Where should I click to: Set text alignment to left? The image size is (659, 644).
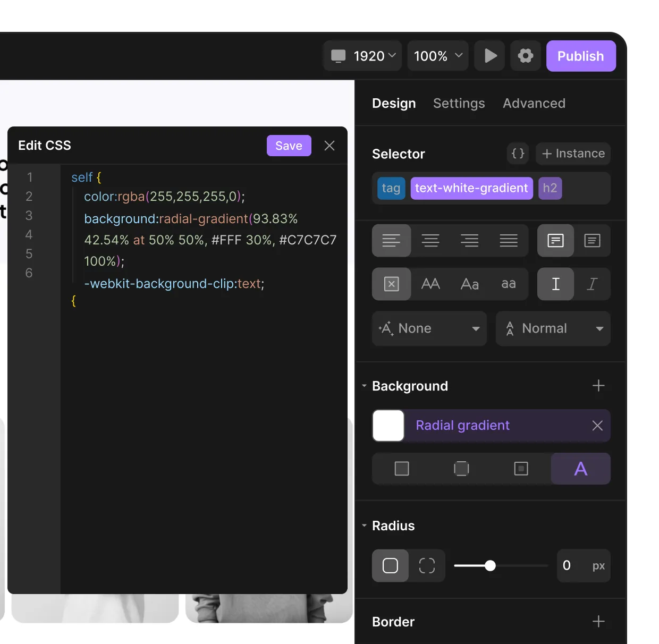pyautogui.click(x=391, y=241)
